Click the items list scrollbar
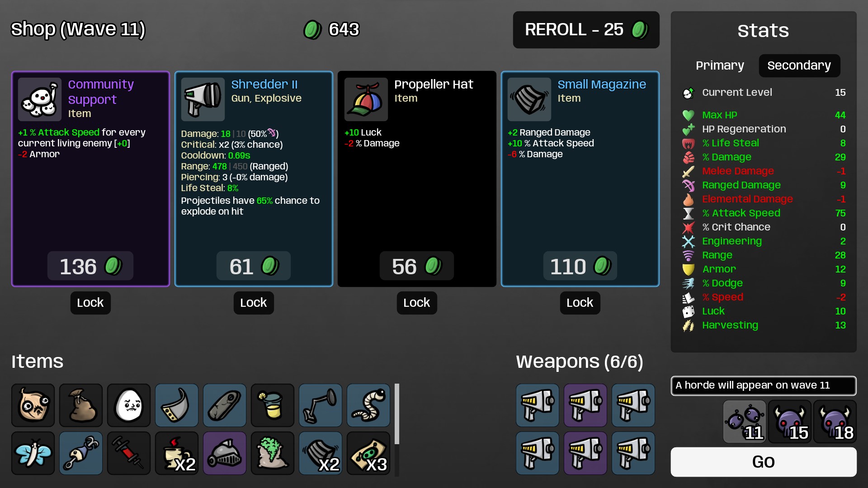 [x=397, y=414]
